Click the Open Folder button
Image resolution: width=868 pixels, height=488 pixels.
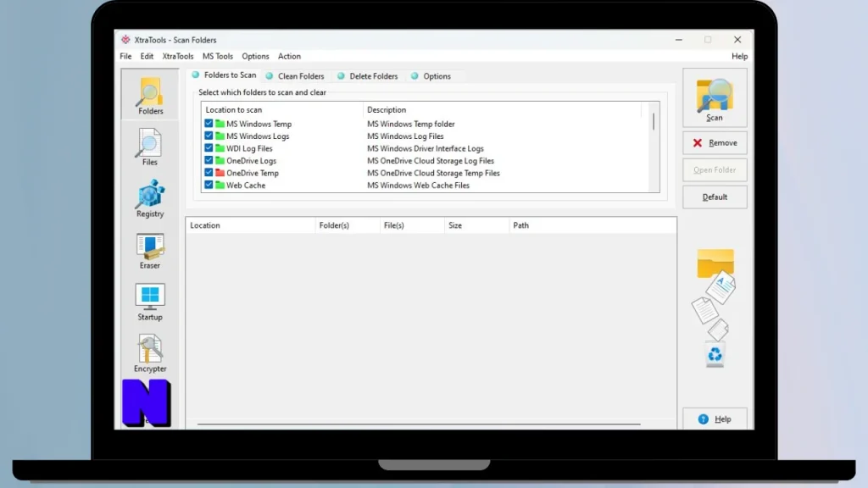715,169
